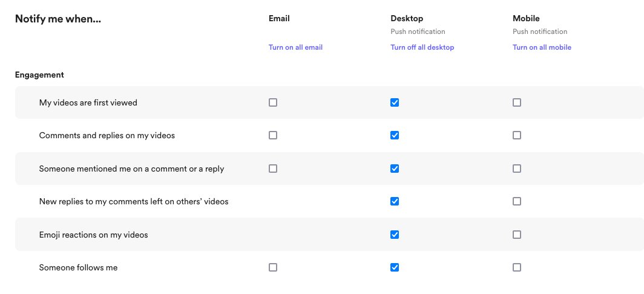The image size is (644, 294).
Task: Click Turn off all desktop link
Action: click(422, 47)
